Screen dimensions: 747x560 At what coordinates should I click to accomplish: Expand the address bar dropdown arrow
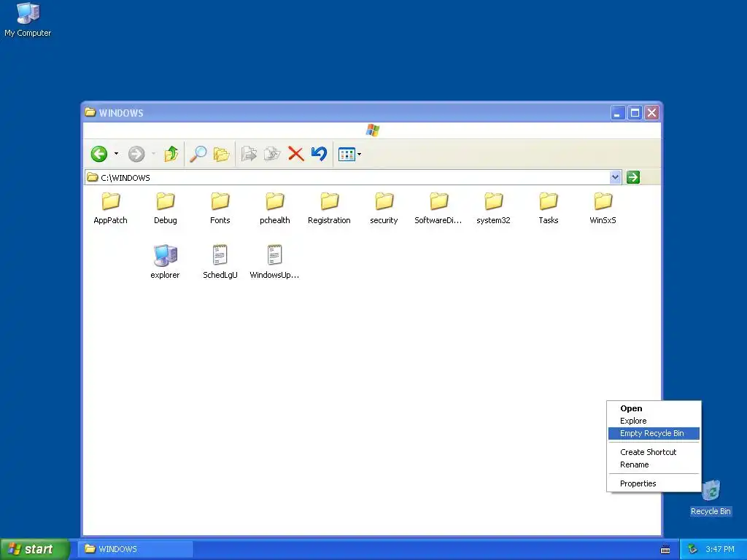tap(615, 177)
